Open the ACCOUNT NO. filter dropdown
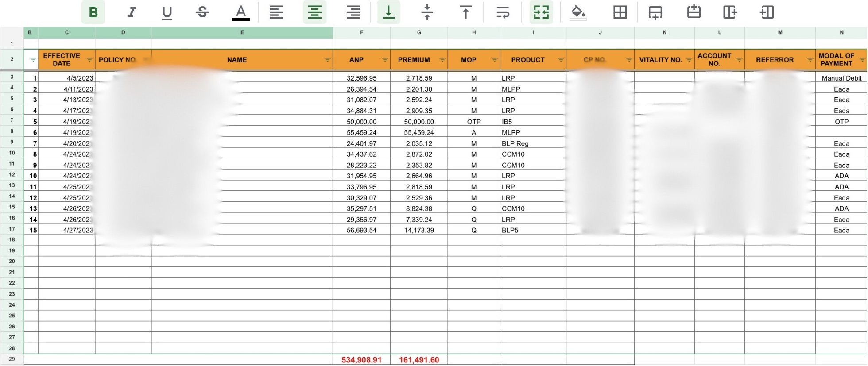Image resolution: width=868 pixels, height=366 pixels. 739,60
